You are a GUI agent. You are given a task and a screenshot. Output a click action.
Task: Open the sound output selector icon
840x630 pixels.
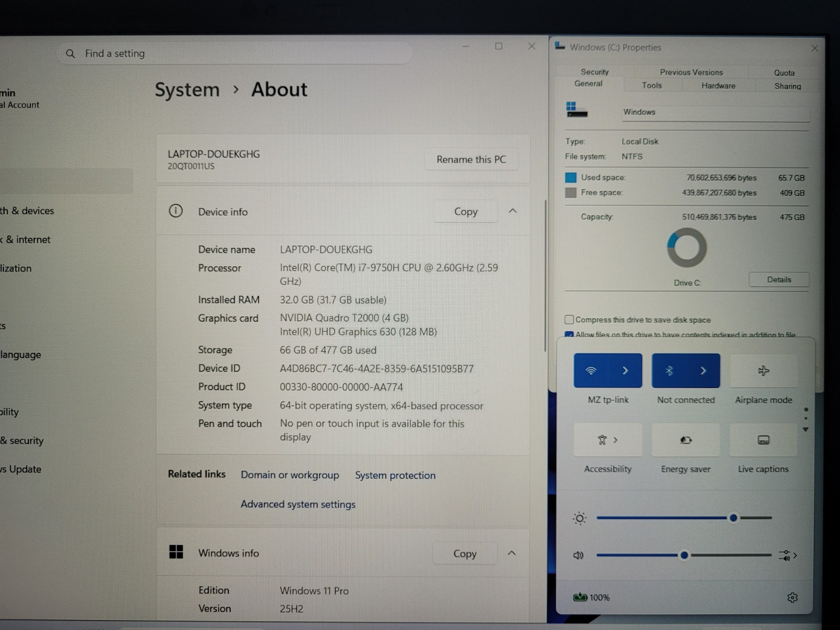787,555
